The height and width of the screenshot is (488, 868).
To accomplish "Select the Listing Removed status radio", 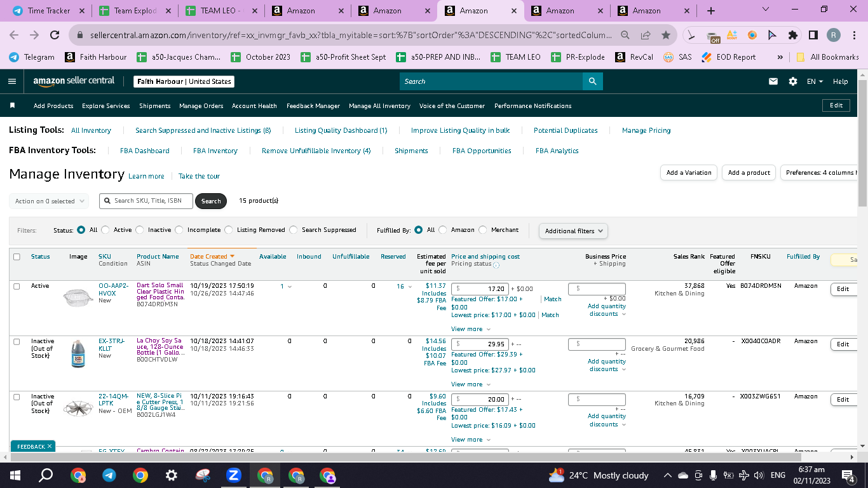I will click(229, 230).
